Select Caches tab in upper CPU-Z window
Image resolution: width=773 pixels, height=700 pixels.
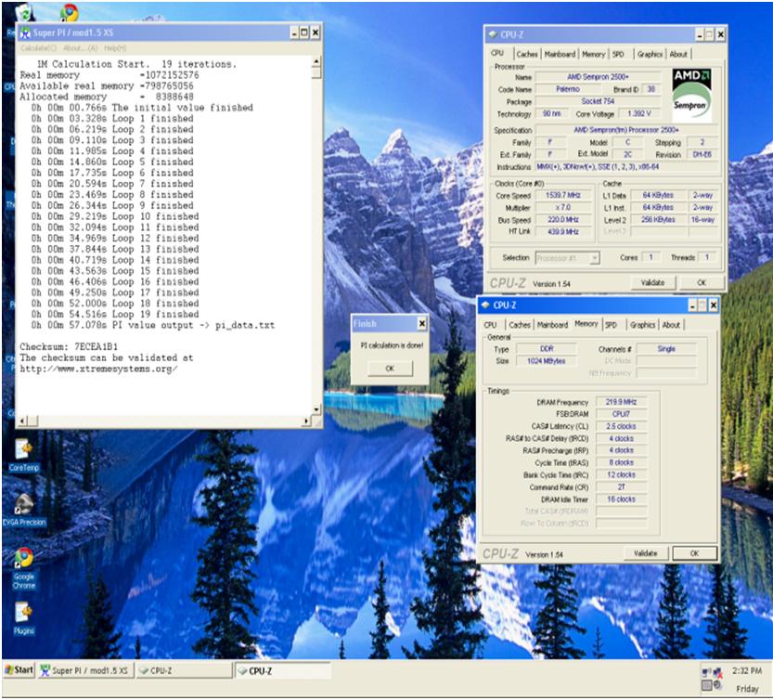527,54
